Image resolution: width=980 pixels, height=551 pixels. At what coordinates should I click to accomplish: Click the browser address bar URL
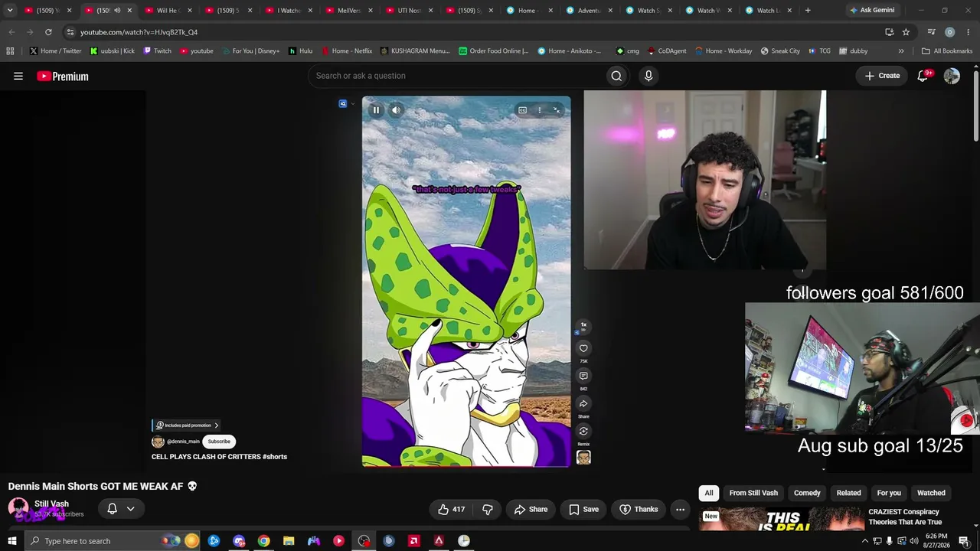pyautogui.click(x=139, y=32)
